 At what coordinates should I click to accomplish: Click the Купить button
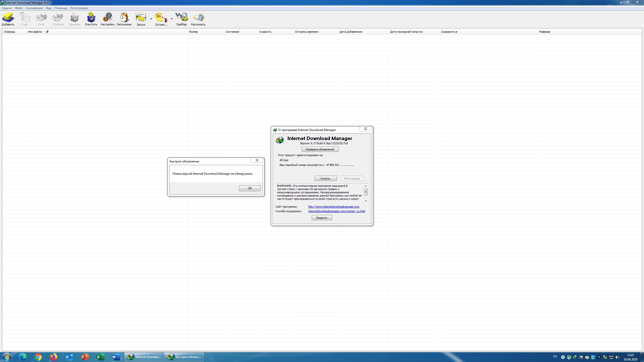click(x=326, y=178)
